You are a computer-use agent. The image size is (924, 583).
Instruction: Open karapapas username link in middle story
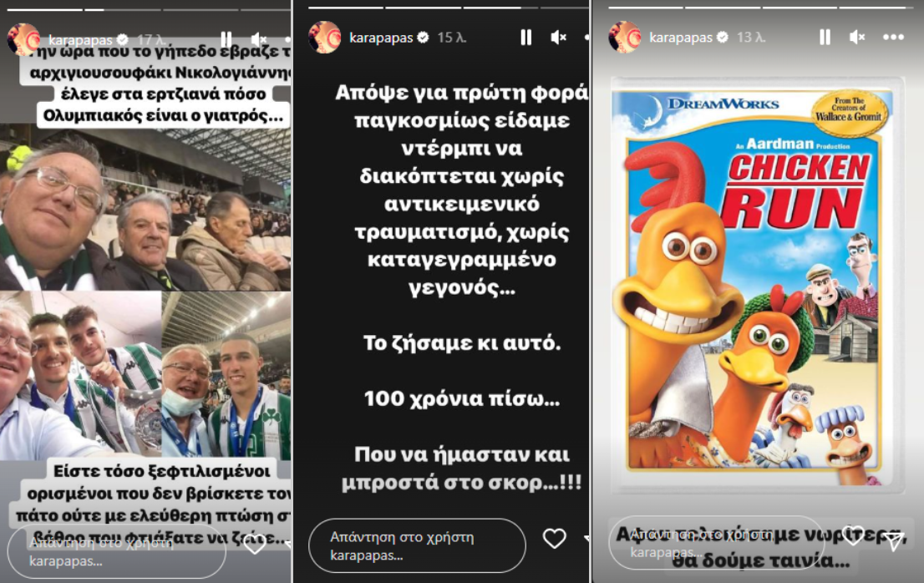point(381,38)
